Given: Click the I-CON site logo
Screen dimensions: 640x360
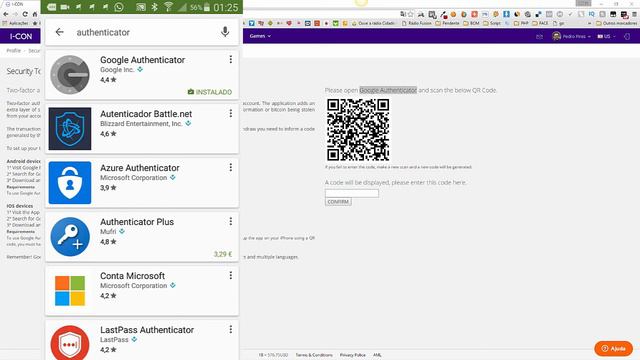Looking at the screenshot, I should tap(21, 36).
